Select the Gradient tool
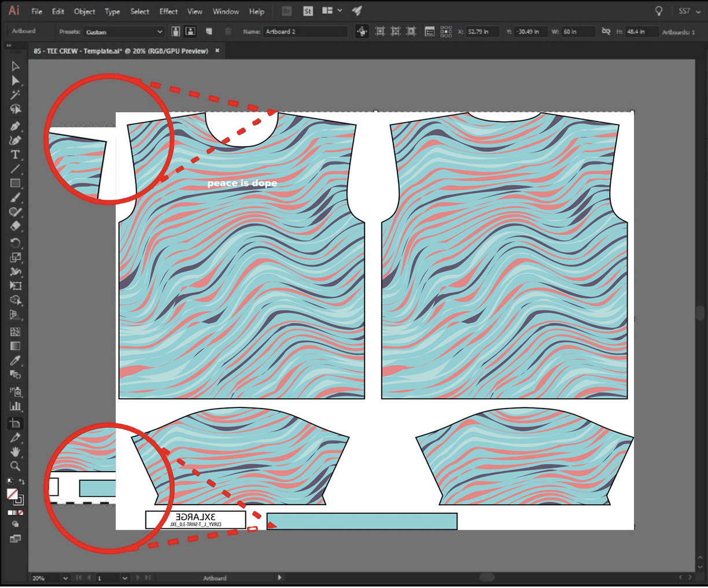The image size is (708, 588). point(16,346)
